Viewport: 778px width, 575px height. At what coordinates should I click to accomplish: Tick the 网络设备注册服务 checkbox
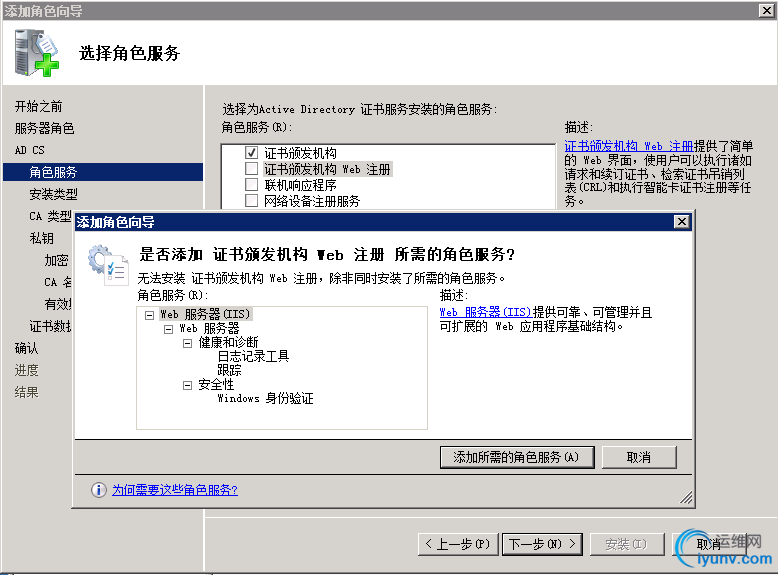point(252,200)
